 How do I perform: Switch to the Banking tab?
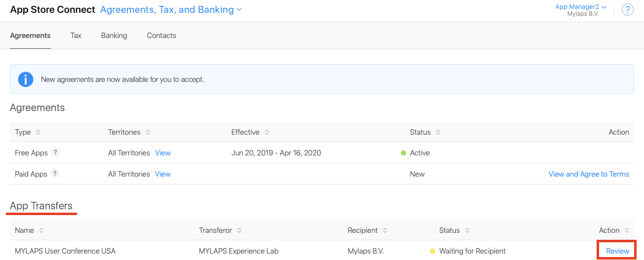(114, 36)
